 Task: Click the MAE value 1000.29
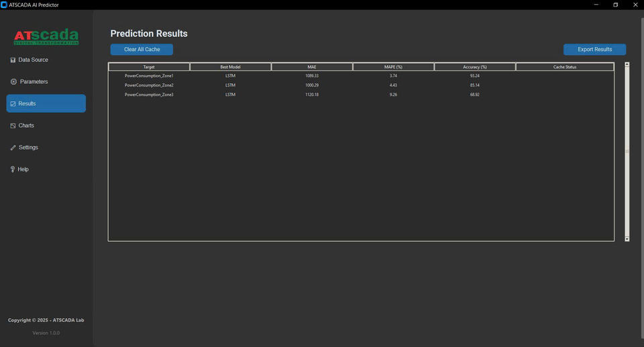point(312,85)
